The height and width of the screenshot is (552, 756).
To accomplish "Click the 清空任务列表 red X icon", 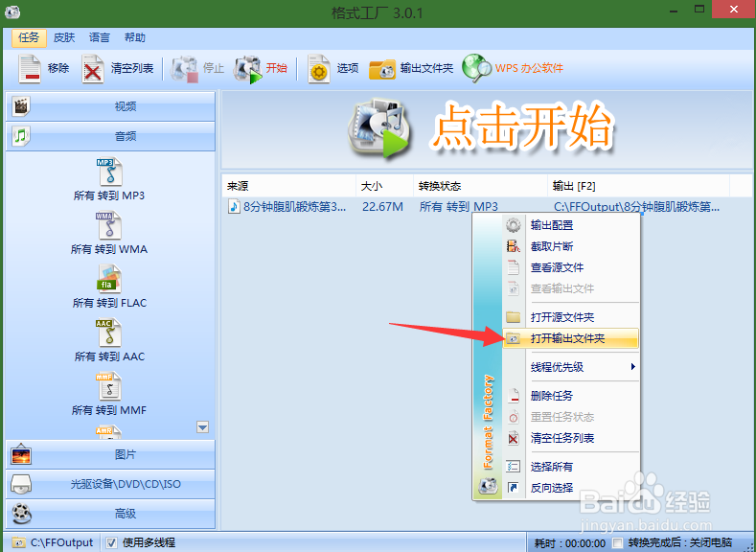I will click(514, 438).
